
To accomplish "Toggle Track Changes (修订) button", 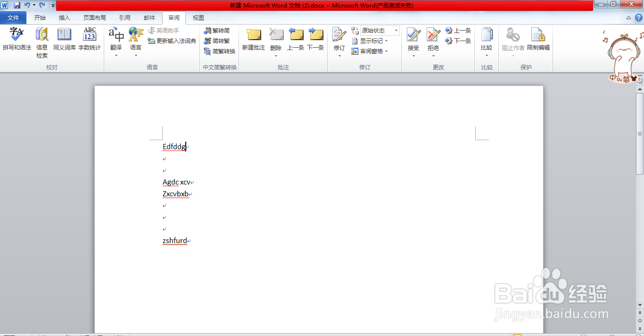I will tap(339, 39).
